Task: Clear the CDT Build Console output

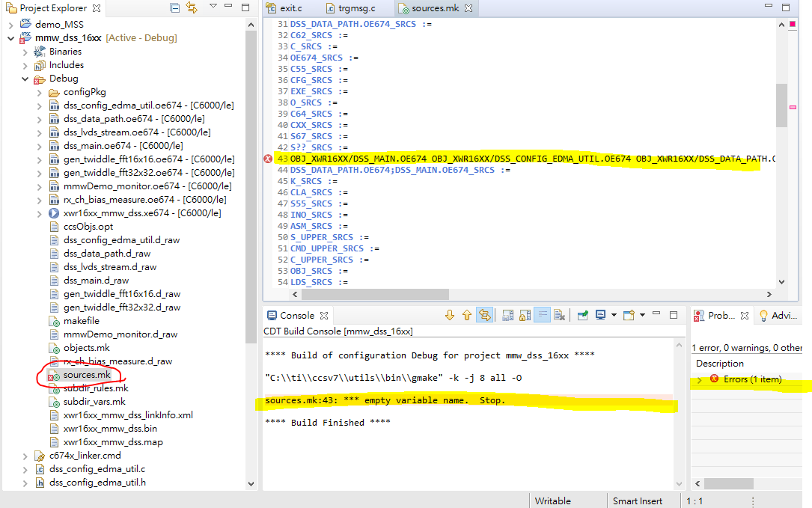Action: 561,315
